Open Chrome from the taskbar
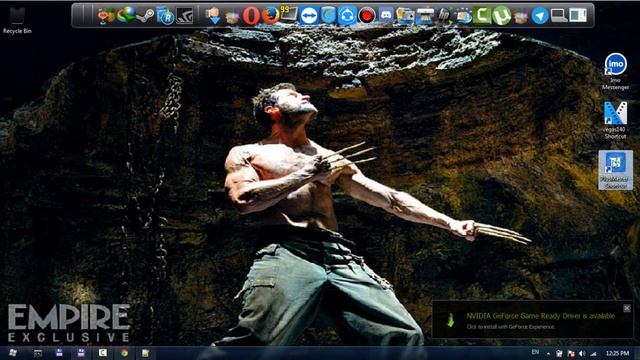Image resolution: width=640 pixels, height=360 pixels. [124, 353]
